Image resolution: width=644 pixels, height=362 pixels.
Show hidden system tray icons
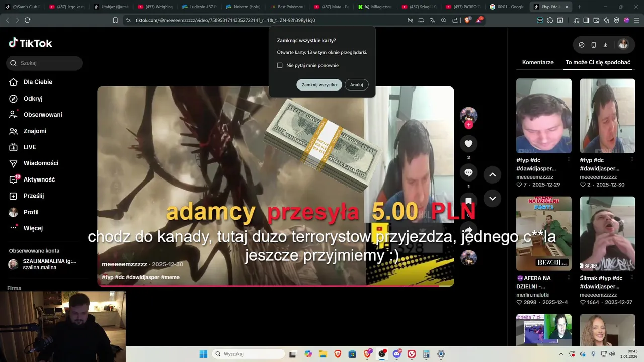click(561, 354)
